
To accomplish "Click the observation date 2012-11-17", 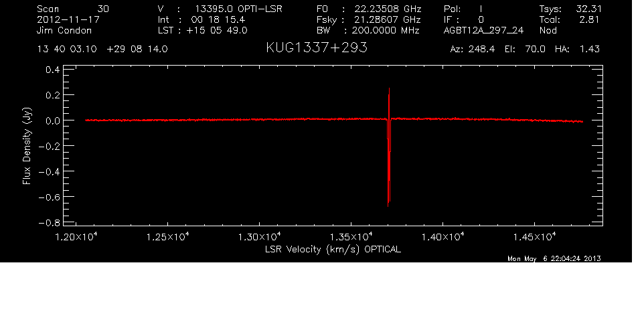I will pos(68,19).
